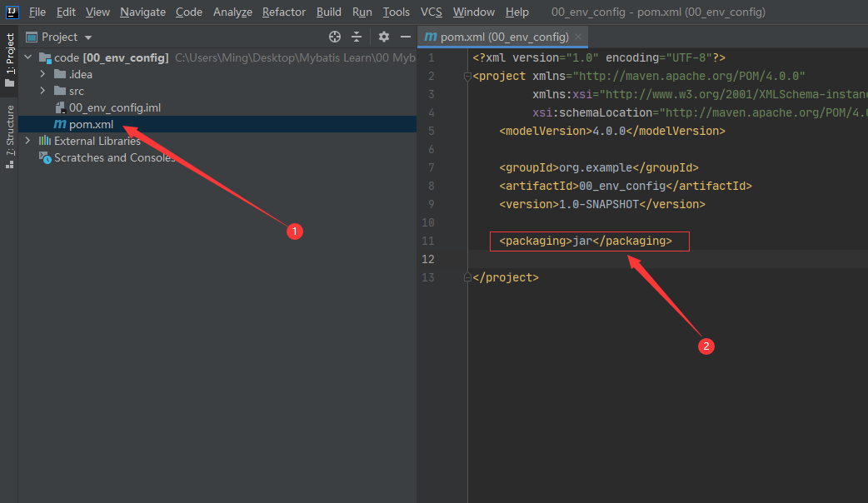Click the xml version declaration line
Image resolution: width=868 pixels, height=503 pixels.
pyautogui.click(x=599, y=57)
